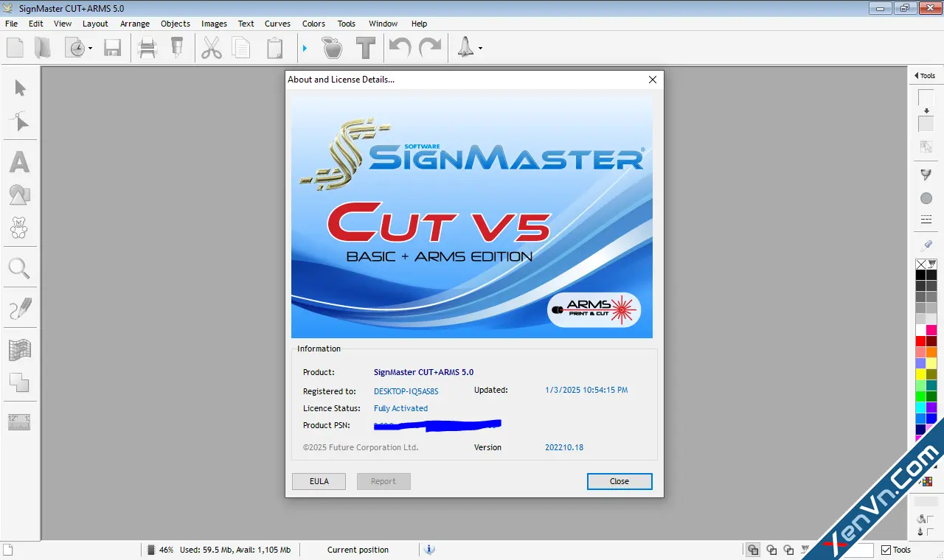Click the Print printer icon
The width and height of the screenshot is (944, 560).
click(x=147, y=49)
